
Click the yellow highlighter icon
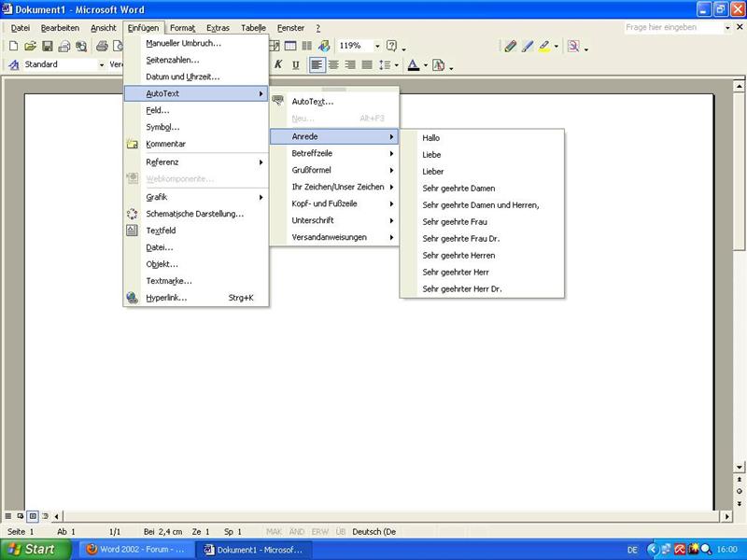click(544, 46)
